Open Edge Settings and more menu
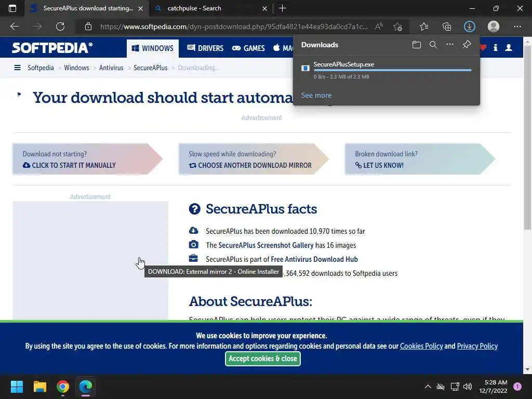 pos(517,26)
